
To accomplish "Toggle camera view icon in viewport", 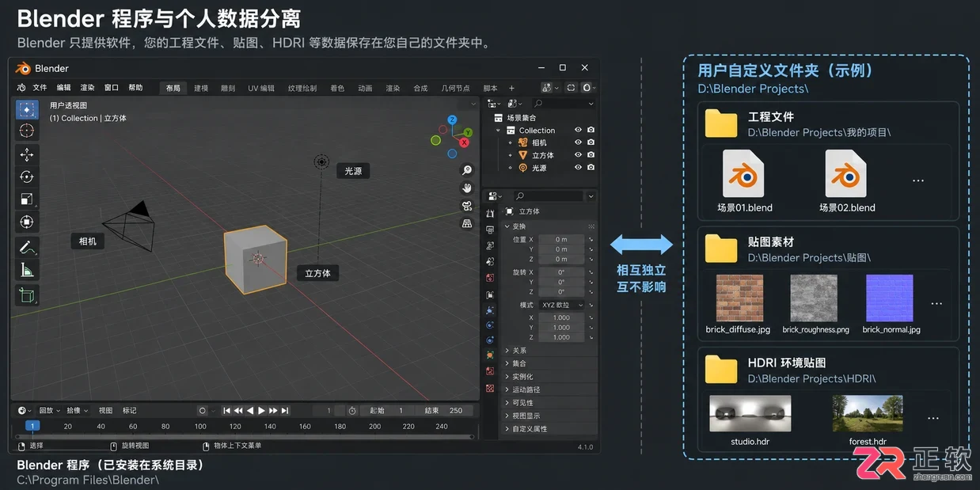I will (467, 206).
